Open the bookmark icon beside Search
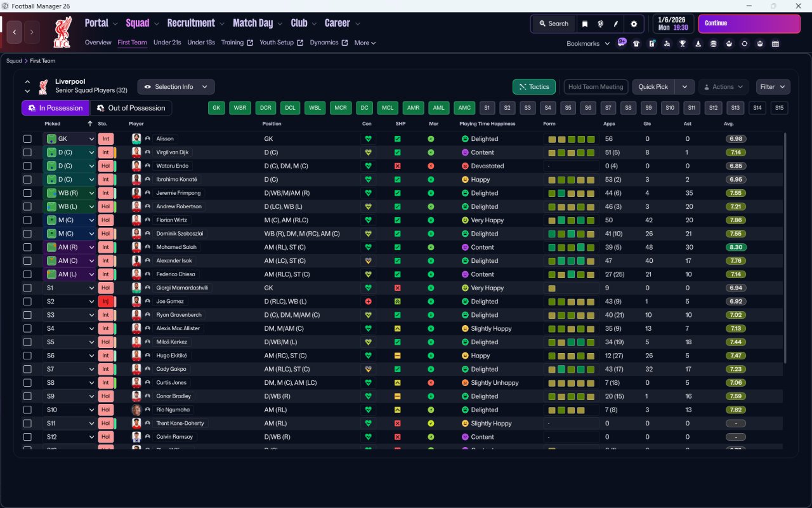812x508 pixels. 585,23
